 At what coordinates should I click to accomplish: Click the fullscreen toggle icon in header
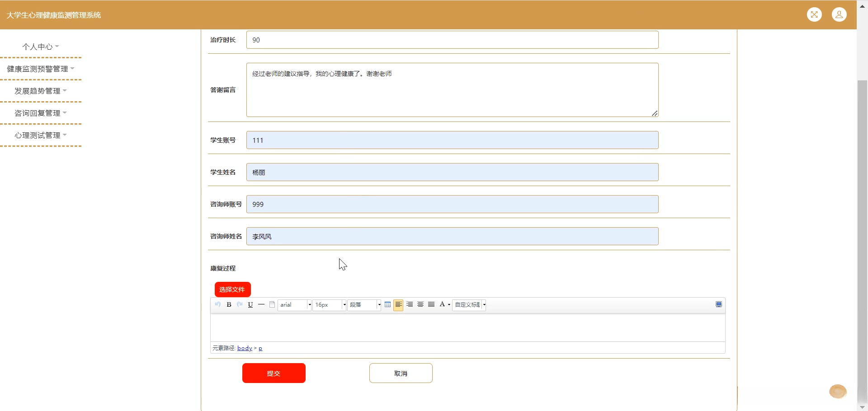point(814,14)
